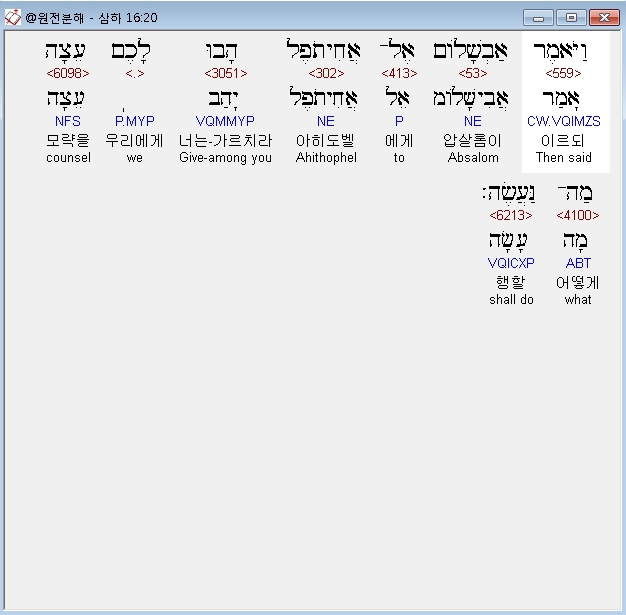Click Strong's number <559>
626x615 pixels.
coord(563,73)
